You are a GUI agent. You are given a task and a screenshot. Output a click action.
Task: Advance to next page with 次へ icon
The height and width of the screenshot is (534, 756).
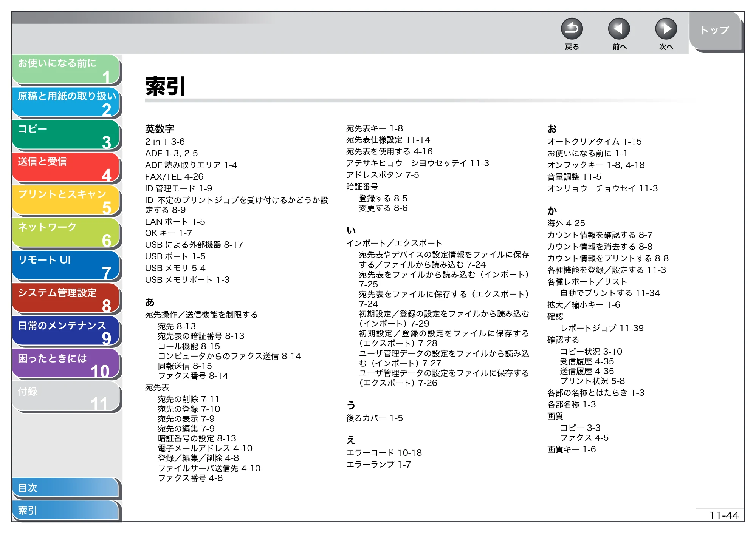point(666,29)
